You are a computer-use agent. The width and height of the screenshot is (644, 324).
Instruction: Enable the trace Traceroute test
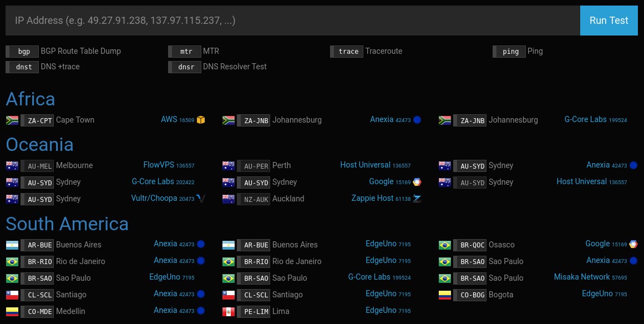(x=347, y=52)
